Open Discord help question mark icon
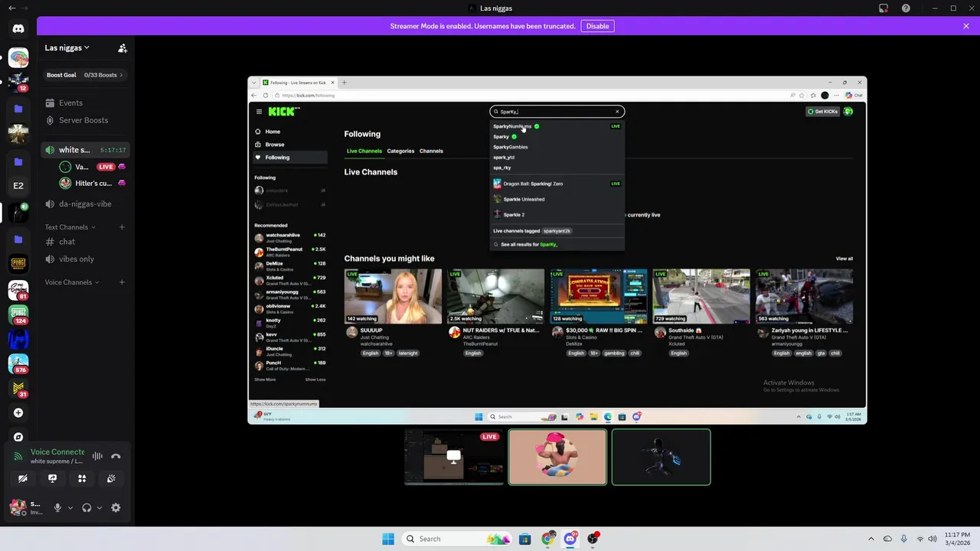980x551 pixels. click(906, 8)
